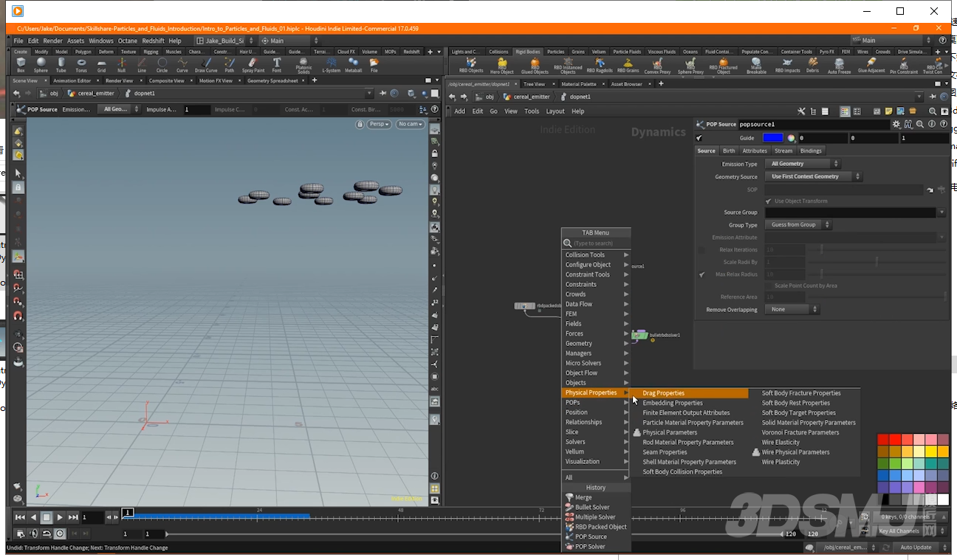Screen dimensions: 957x560
Task: Select the File shelf tool
Action: point(374,66)
